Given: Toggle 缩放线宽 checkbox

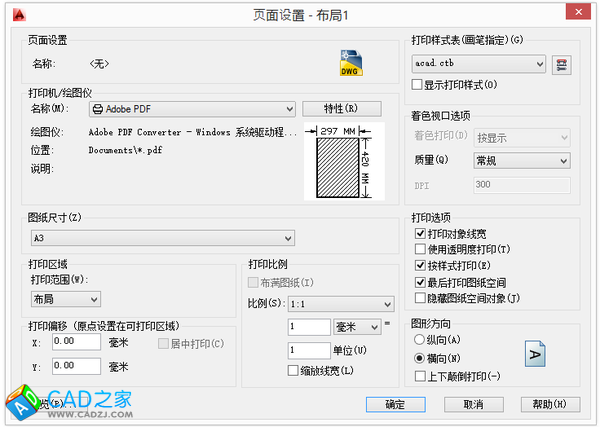Looking at the screenshot, I should pyautogui.click(x=293, y=371).
